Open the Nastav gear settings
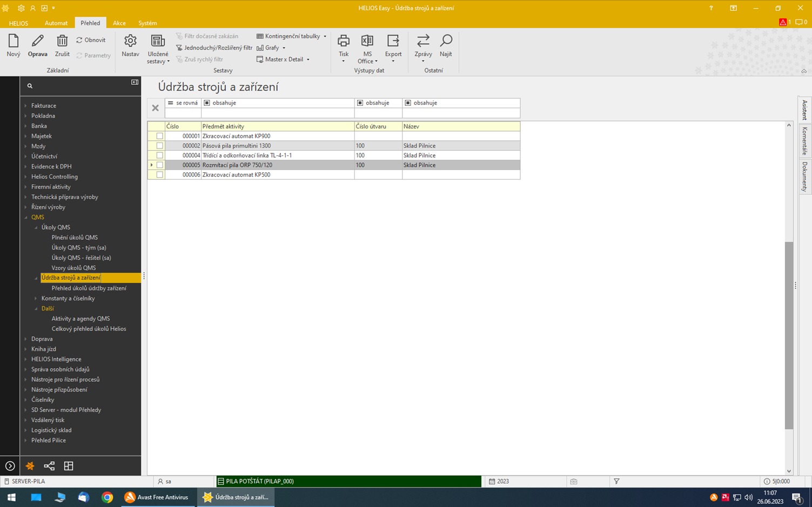 click(x=130, y=41)
